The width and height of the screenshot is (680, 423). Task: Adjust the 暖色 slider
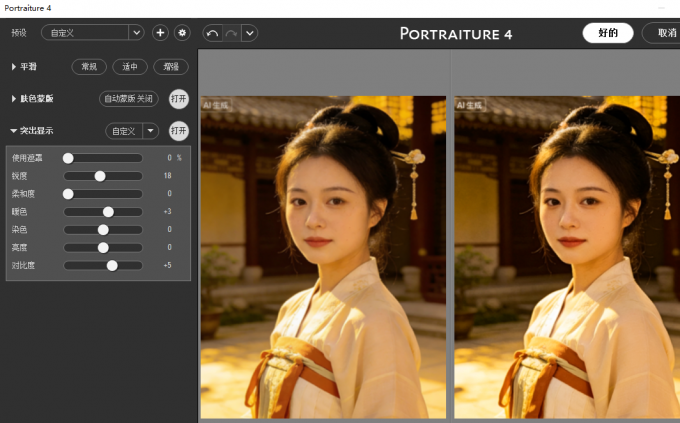(103, 212)
